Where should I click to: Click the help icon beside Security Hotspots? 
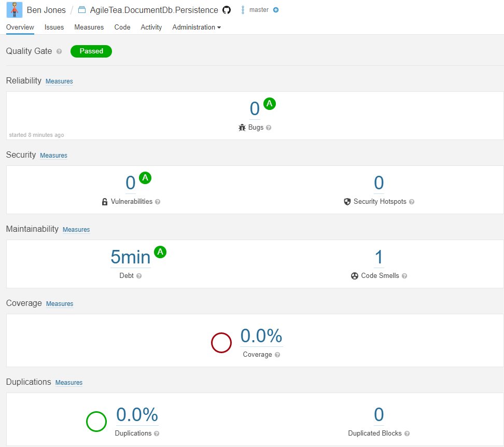pyautogui.click(x=411, y=202)
